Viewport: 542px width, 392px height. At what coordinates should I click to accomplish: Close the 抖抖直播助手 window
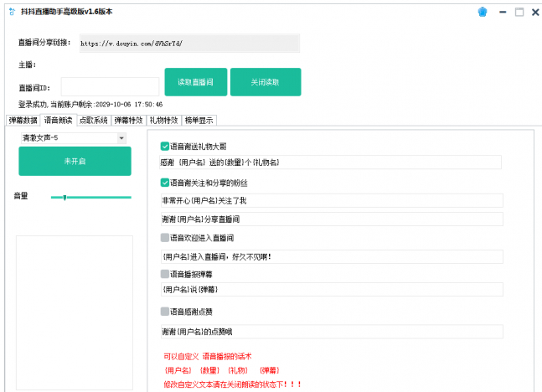[535, 12]
